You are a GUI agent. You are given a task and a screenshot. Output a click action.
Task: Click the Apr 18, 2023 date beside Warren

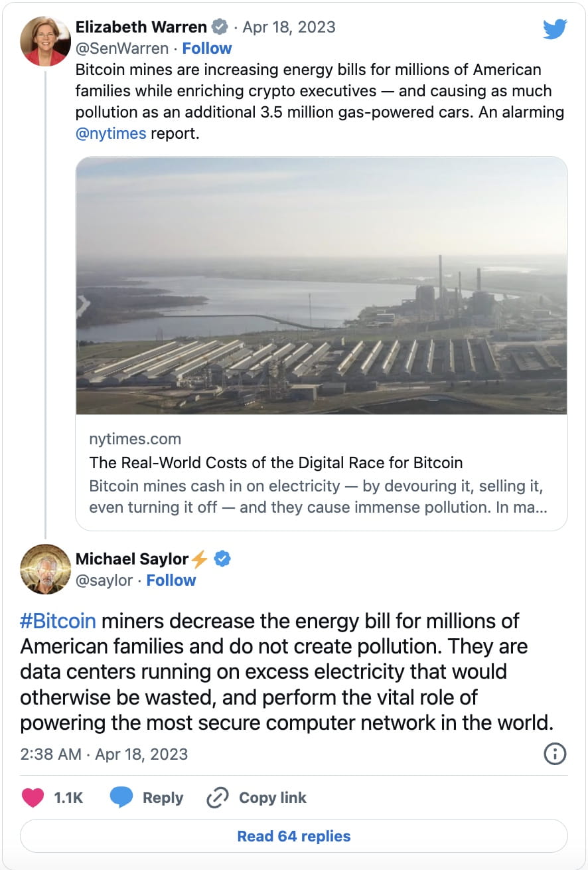289,27
